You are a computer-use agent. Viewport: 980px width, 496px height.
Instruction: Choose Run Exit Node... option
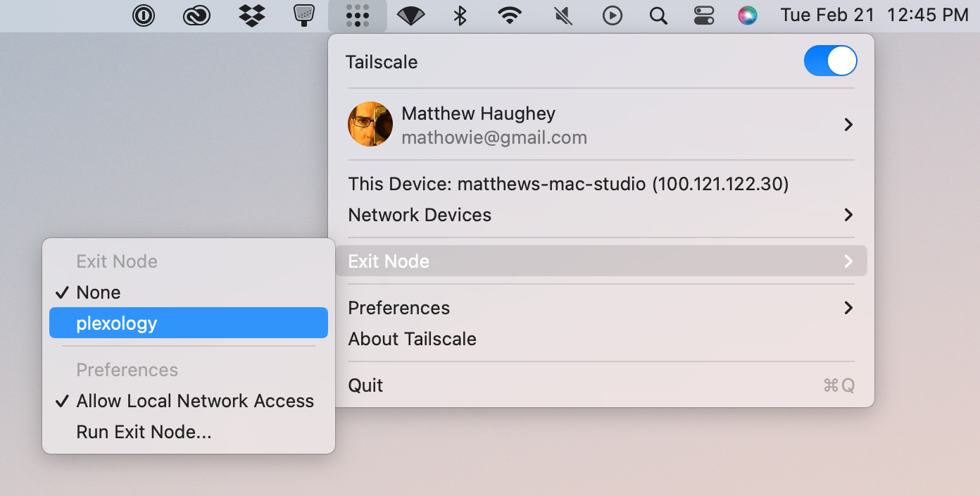pyautogui.click(x=189, y=432)
